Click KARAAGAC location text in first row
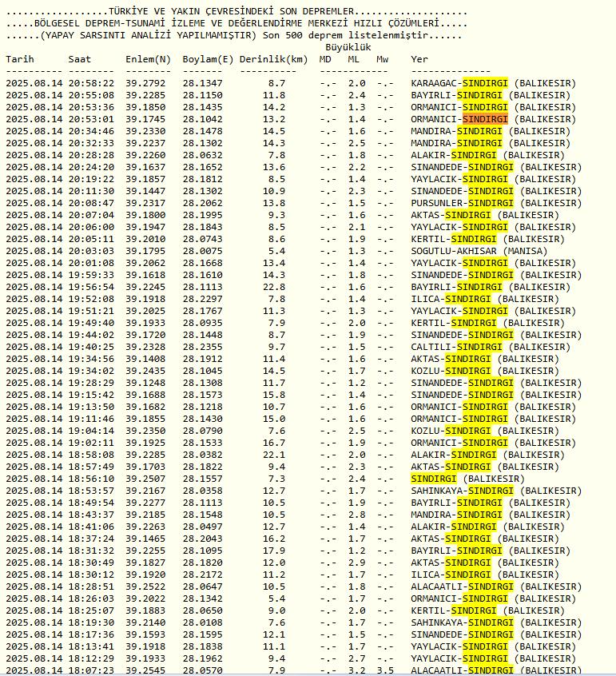 tap(433, 83)
